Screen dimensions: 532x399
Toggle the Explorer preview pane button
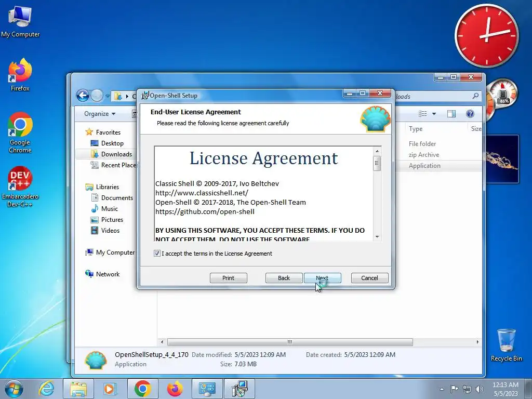point(451,114)
